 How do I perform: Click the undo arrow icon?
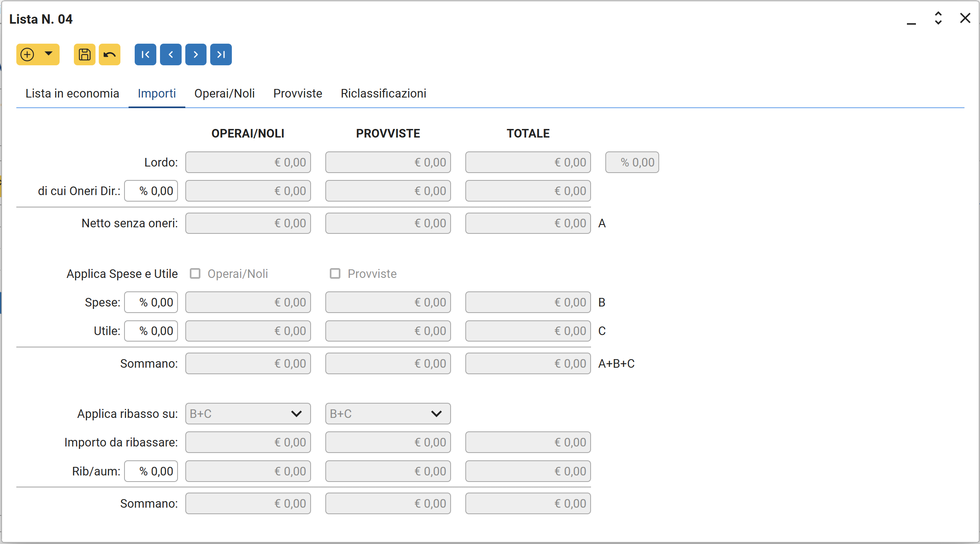tap(109, 54)
